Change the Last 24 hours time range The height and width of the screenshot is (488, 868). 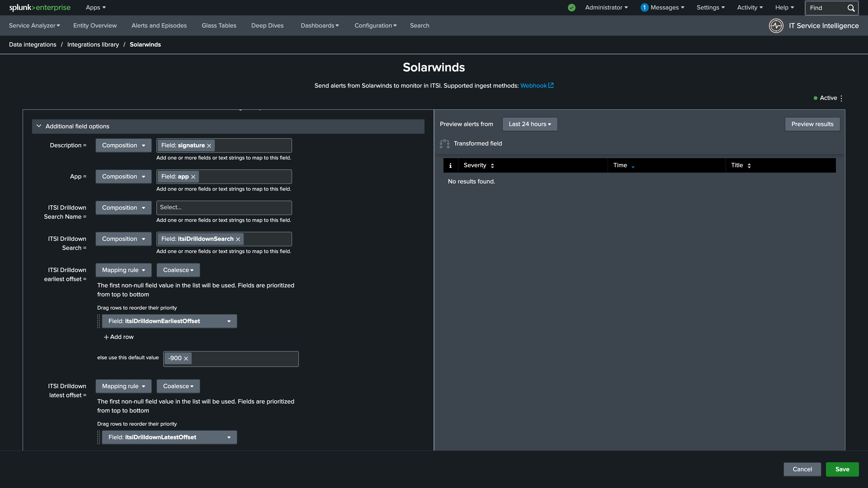pyautogui.click(x=530, y=124)
